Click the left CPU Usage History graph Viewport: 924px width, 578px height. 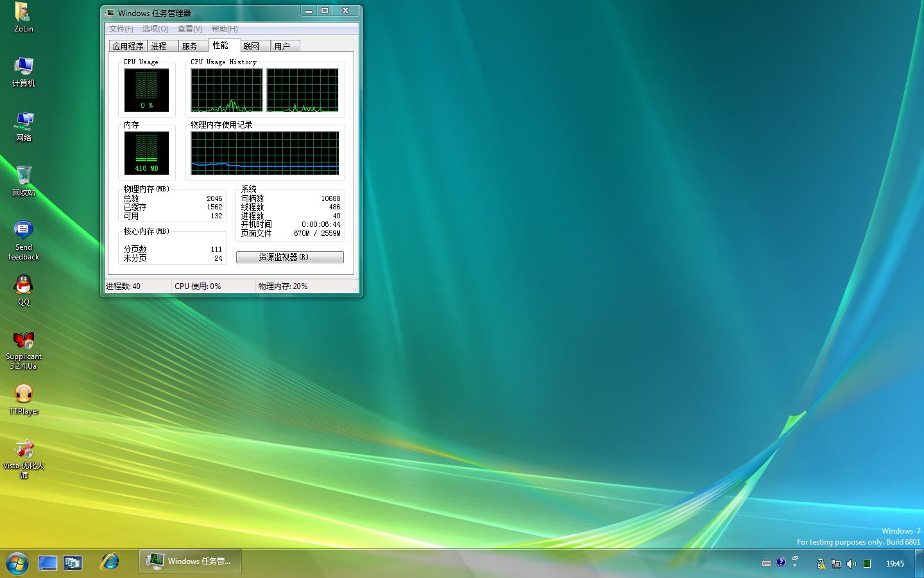[x=227, y=91]
